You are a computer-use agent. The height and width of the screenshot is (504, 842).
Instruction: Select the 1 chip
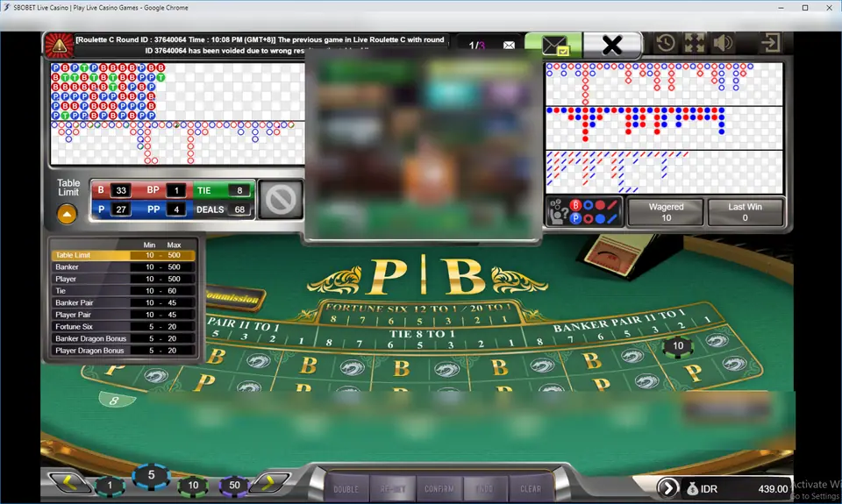point(110,486)
